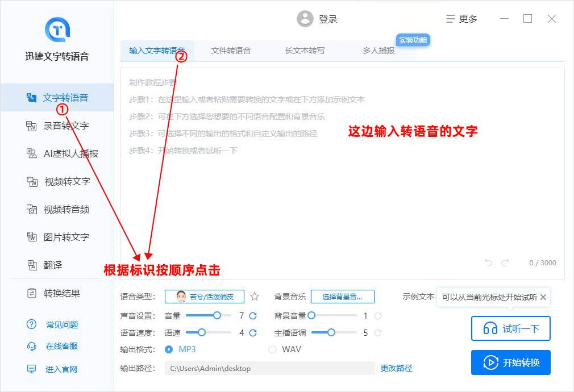This screenshot has width=574, height=392.
Task: Switch to the 长文本转写 tab
Action: pos(305,51)
